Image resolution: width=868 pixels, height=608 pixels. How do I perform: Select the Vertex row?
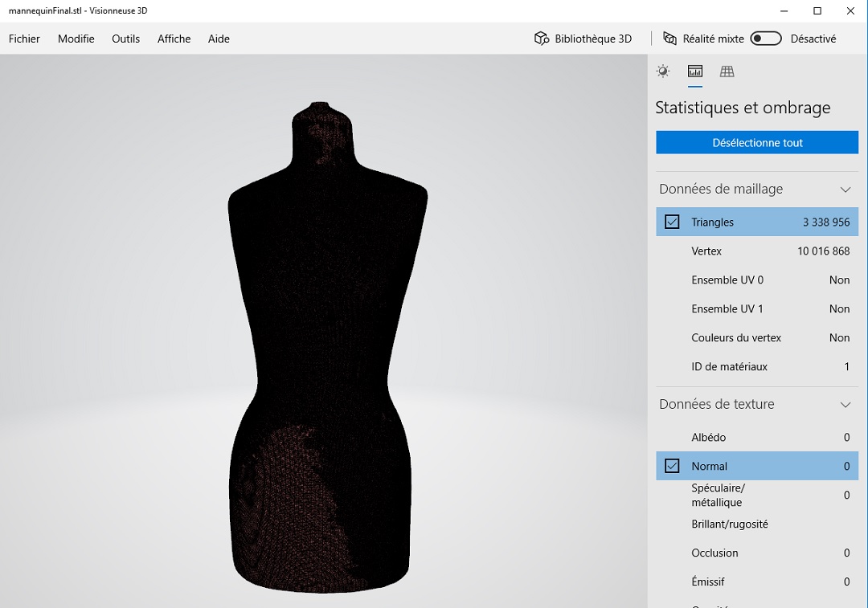[x=757, y=251]
